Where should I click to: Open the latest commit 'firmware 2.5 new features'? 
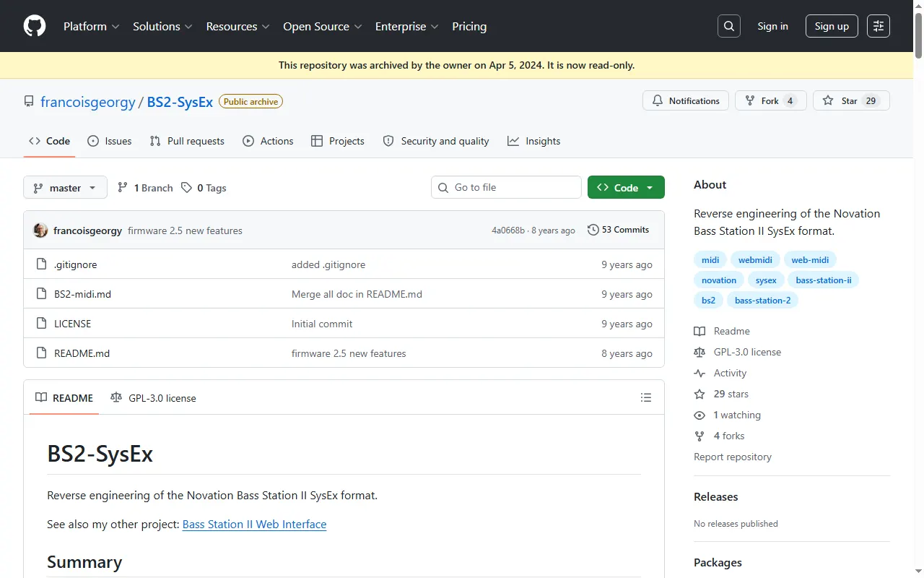185,230
